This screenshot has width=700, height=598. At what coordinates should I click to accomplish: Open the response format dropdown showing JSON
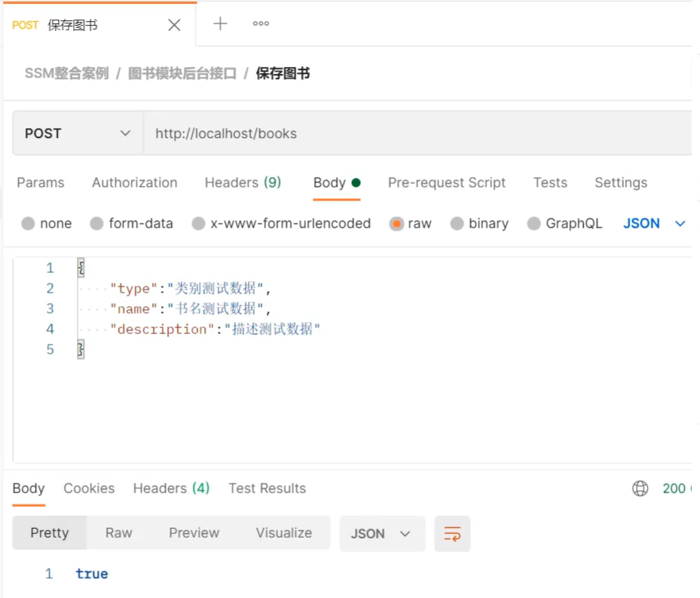[382, 532]
